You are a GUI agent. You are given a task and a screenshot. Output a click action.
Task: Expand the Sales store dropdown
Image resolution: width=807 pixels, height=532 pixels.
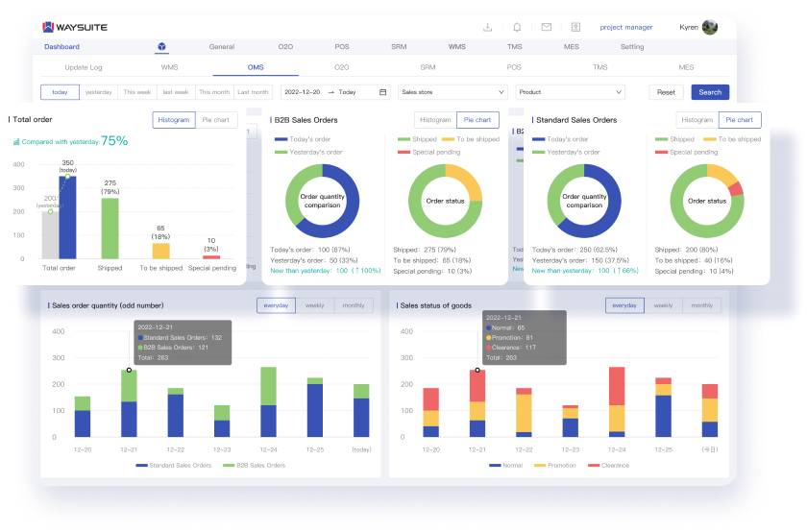click(x=452, y=92)
